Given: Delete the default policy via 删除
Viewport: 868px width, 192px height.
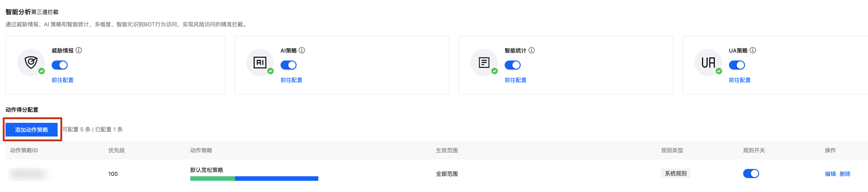Looking at the screenshot, I should tap(845, 174).
